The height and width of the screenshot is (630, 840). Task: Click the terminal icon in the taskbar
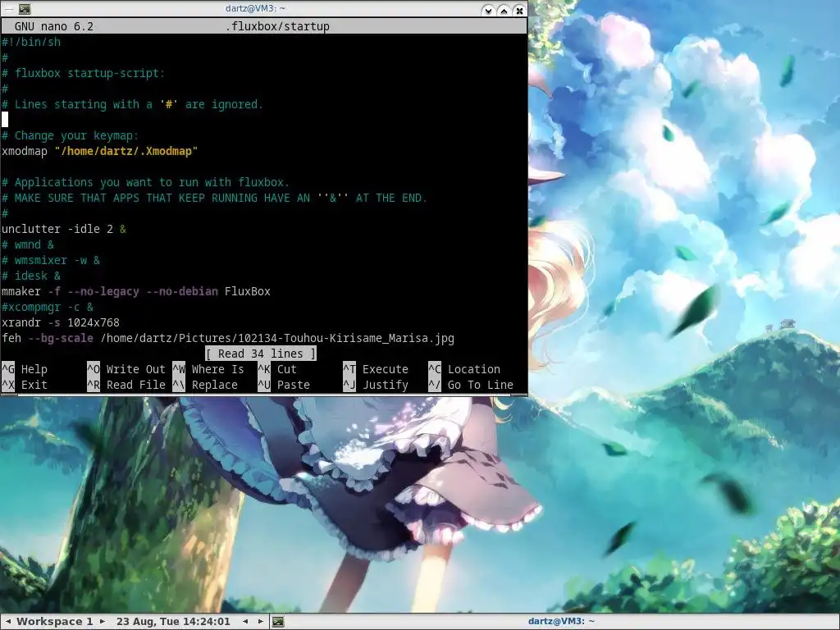(x=278, y=622)
